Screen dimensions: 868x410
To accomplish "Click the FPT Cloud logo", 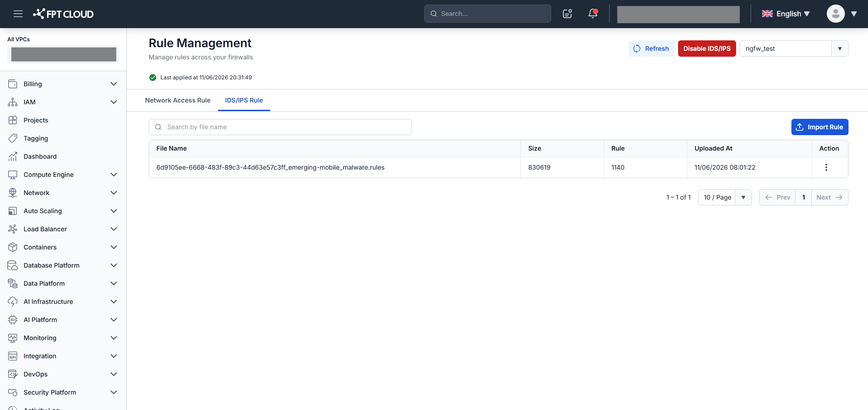I will coord(63,14).
